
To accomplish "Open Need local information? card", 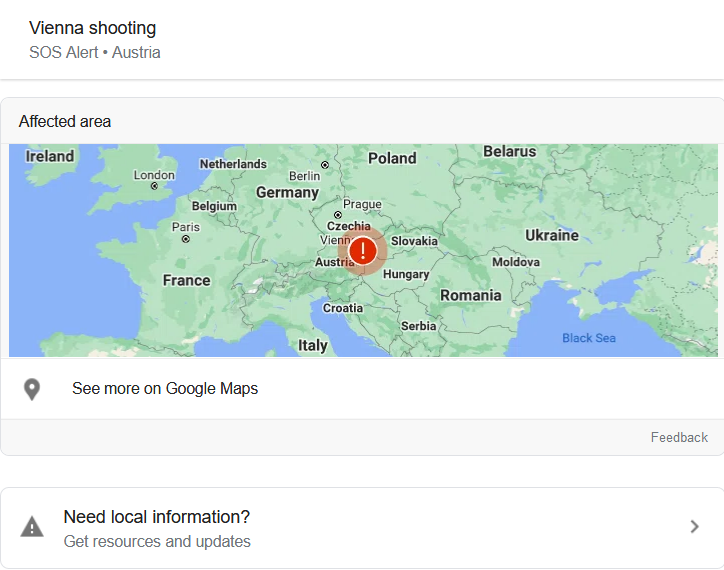I will point(156,517).
